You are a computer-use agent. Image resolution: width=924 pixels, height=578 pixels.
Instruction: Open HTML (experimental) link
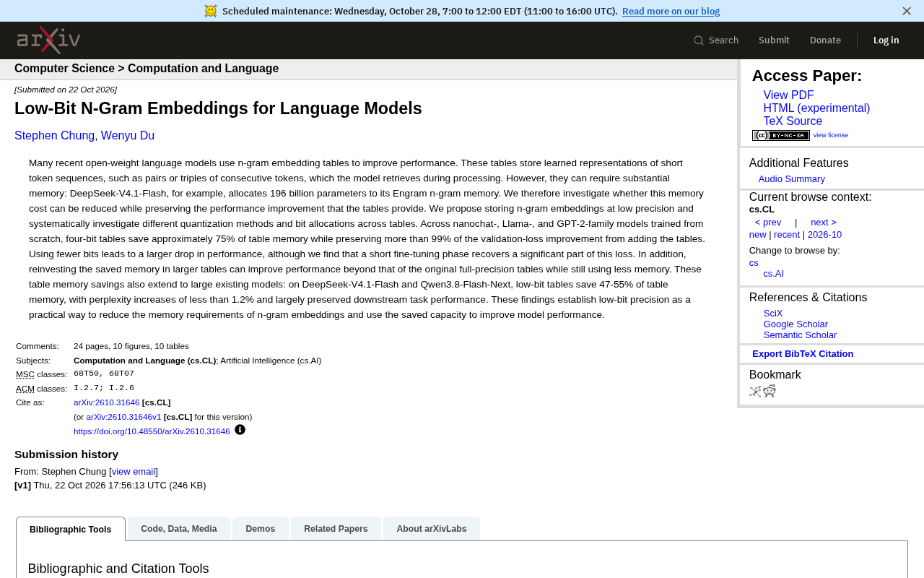coord(816,108)
